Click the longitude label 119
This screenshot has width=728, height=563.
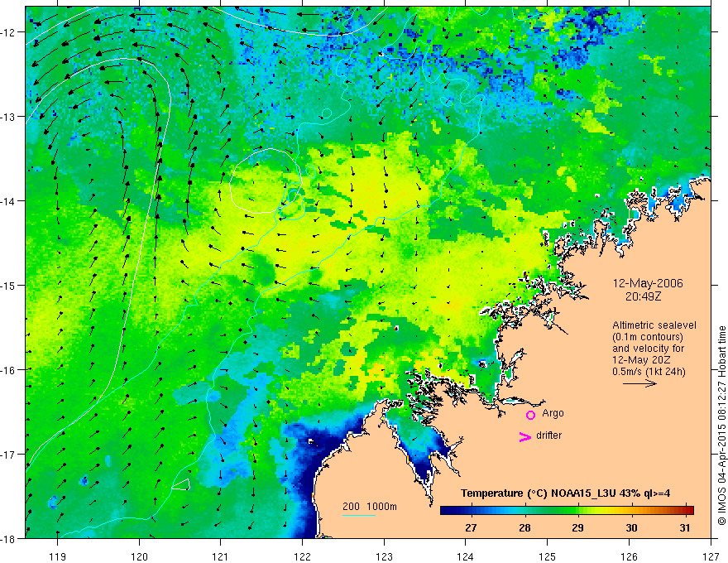coord(58,556)
